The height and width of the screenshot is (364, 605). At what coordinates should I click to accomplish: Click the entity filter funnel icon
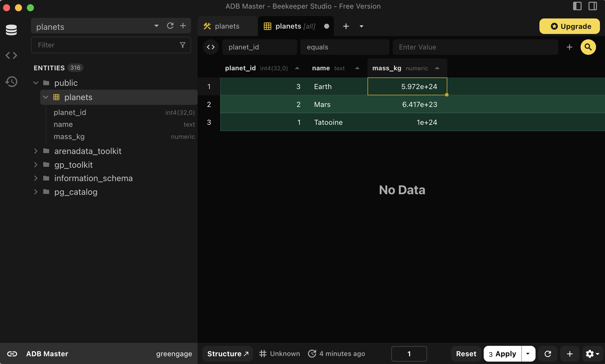pyautogui.click(x=183, y=45)
